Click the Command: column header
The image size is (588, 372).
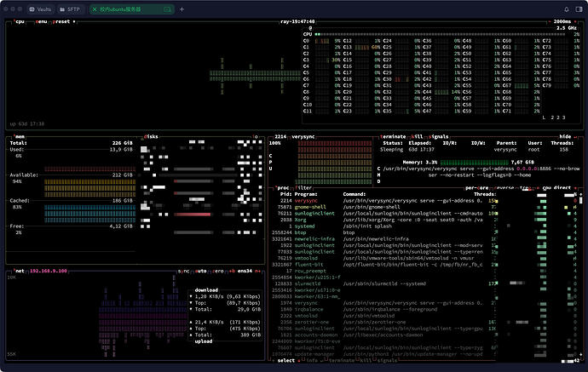click(355, 194)
